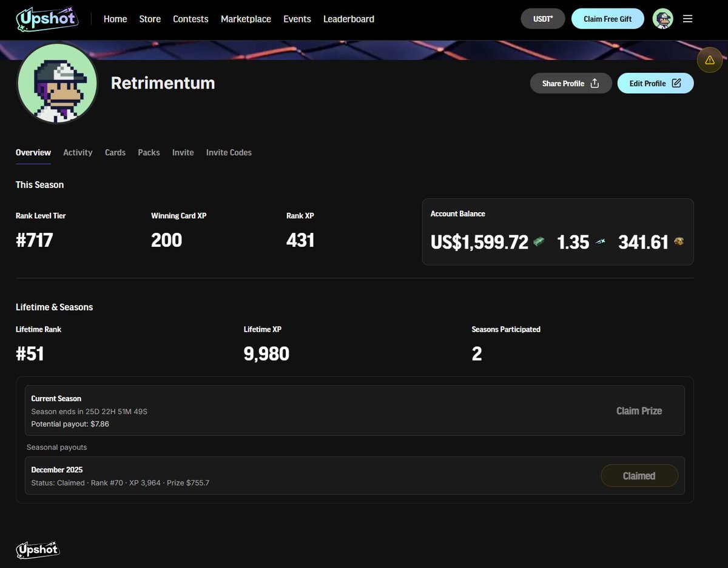Click the 1.35 balance amount
728x568 pixels.
(573, 242)
